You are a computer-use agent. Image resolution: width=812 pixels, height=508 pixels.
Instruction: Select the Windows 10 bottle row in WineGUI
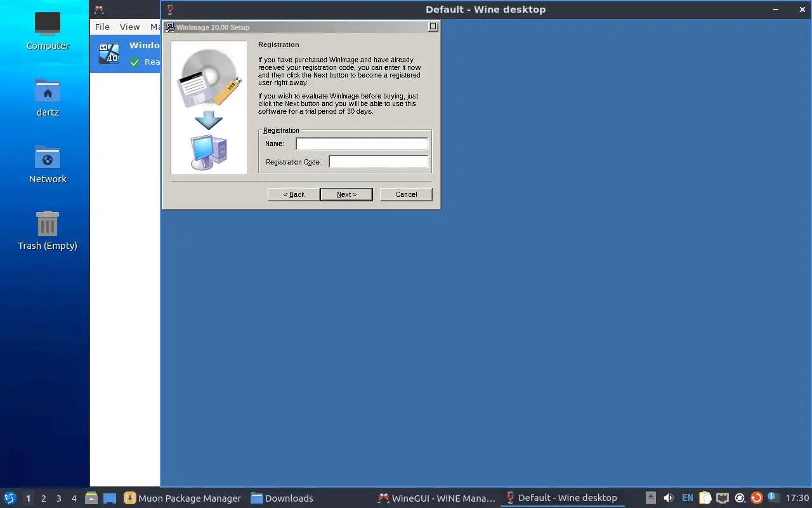point(126,53)
